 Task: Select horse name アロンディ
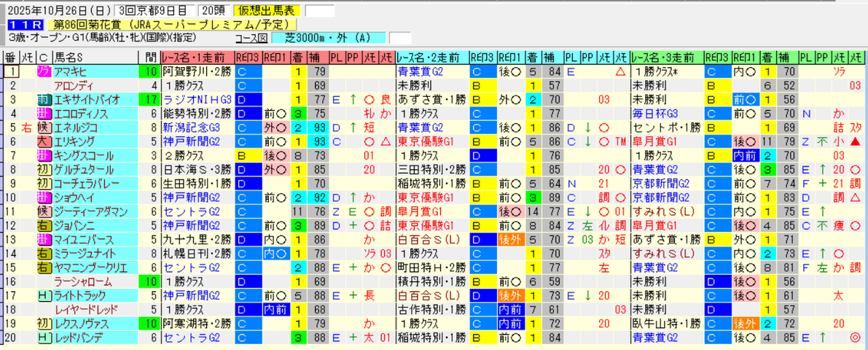tap(73, 85)
